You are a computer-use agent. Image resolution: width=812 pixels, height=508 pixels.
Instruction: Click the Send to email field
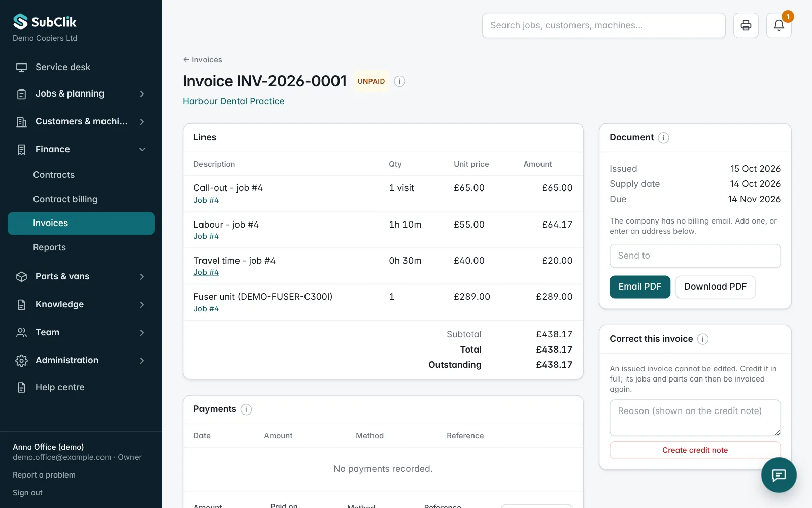coord(695,256)
